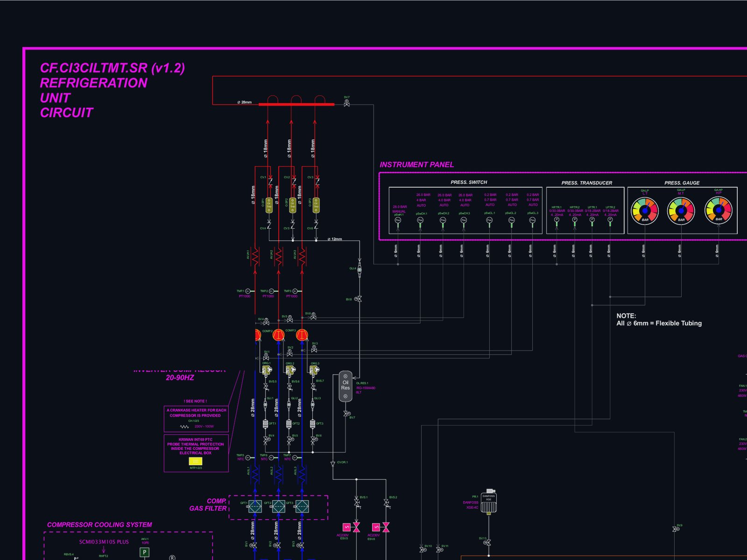Select the Danfoss XGE pressure regulator symbol

(489, 503)
